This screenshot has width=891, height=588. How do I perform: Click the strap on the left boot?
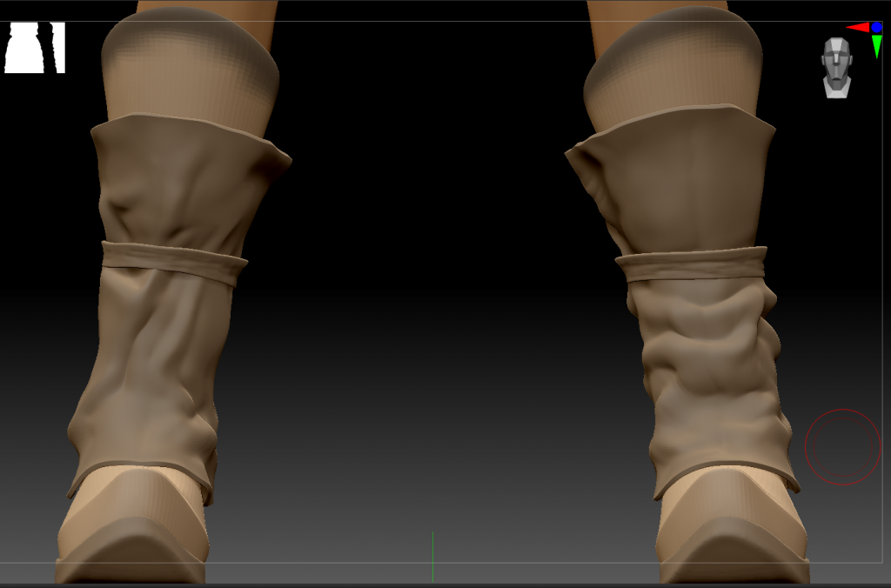174,262
